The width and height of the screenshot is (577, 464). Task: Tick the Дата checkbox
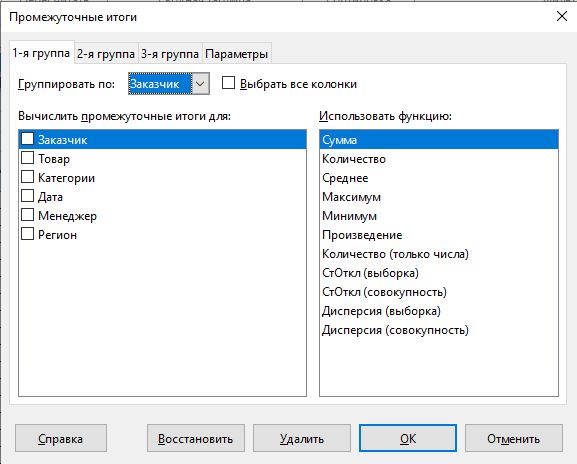28,195
